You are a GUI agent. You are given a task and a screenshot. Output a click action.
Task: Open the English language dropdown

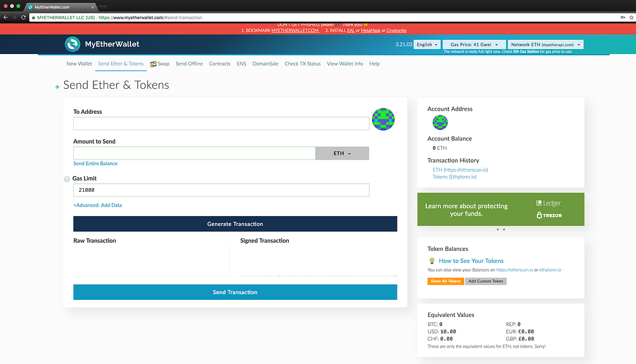click(427, 44)
